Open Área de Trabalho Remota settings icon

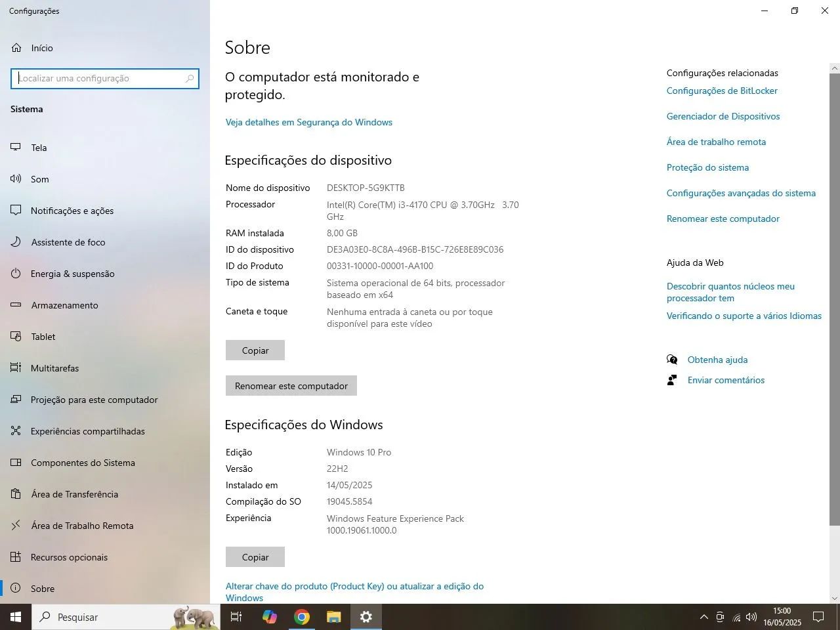point(15,526)
